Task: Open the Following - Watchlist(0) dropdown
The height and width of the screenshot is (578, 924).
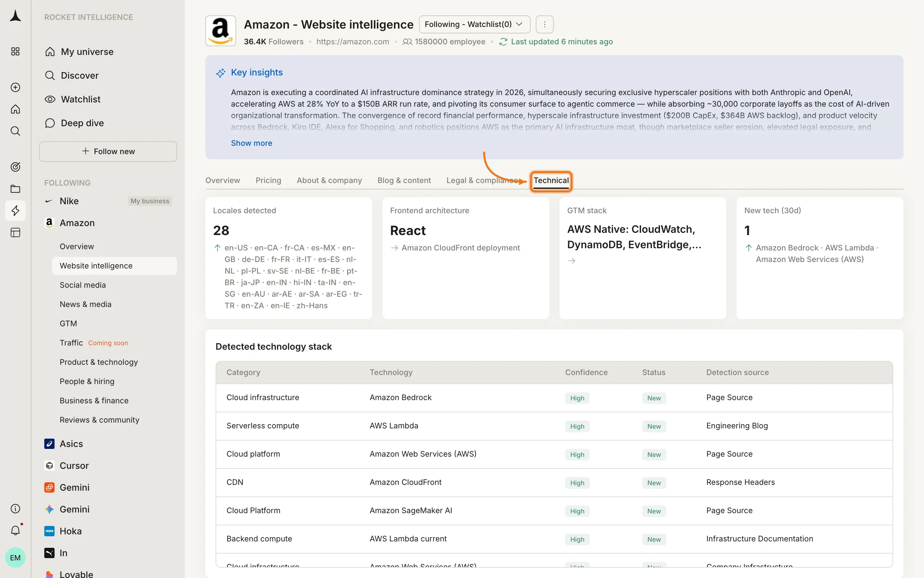Action: click(475, 24)
